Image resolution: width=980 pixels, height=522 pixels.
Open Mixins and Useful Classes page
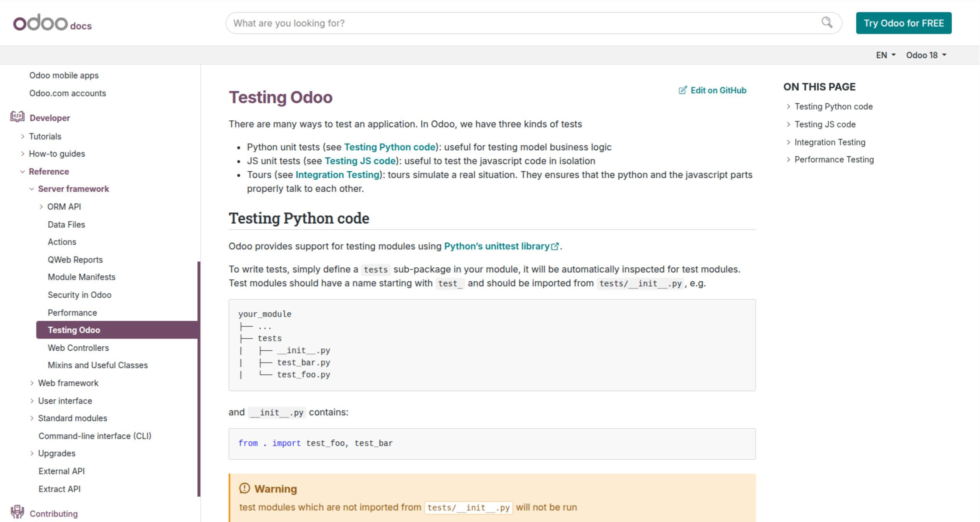pos(98,365)
